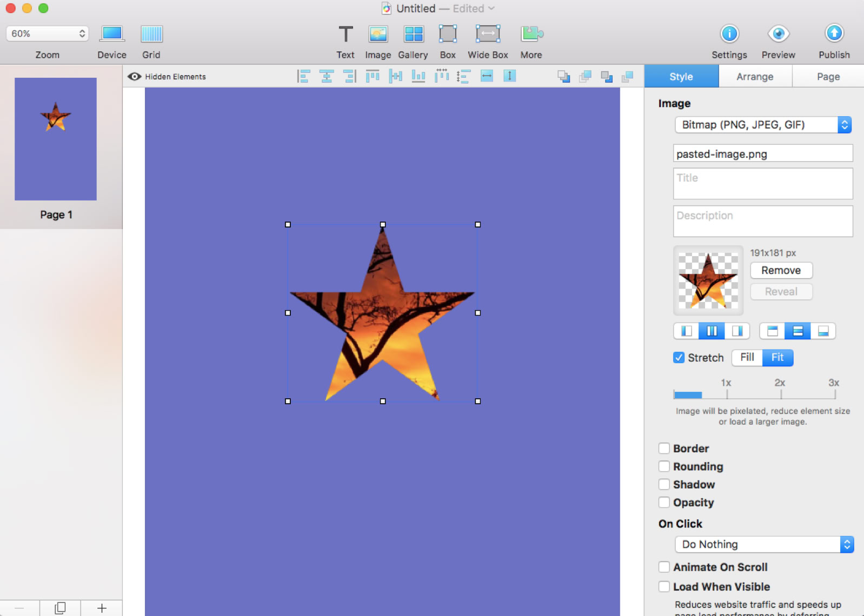Switch to the Arrange tab

coord(755,77)
